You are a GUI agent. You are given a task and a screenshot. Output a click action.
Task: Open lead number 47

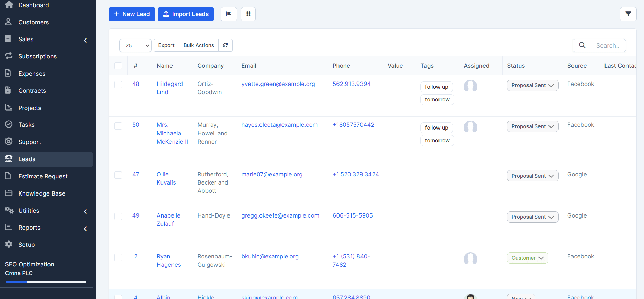[136, 174]
